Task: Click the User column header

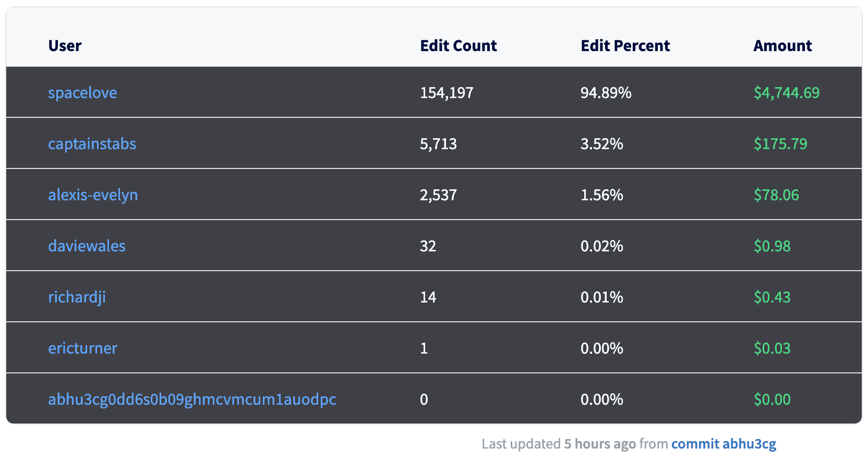Action: 65,46
